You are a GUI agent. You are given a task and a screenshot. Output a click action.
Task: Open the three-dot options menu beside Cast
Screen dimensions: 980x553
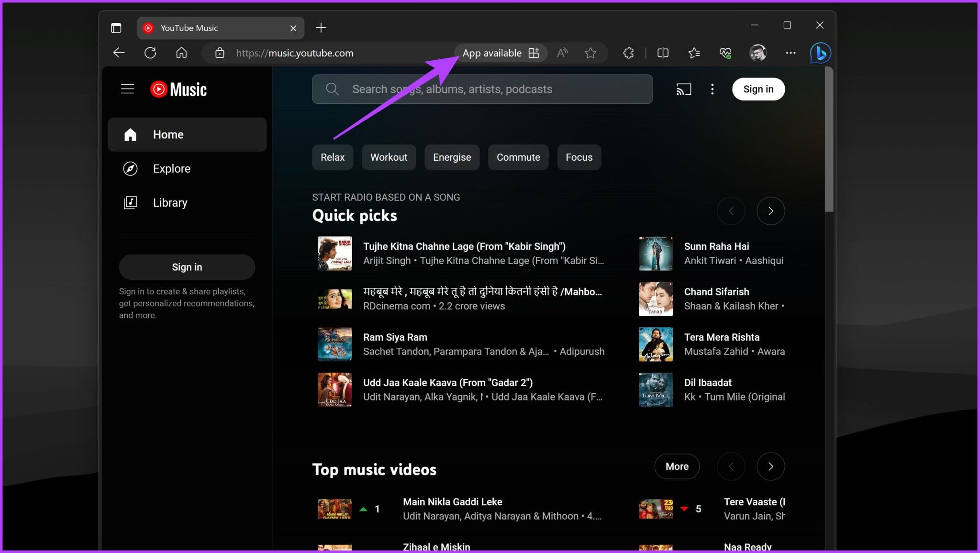coord(713,89)
